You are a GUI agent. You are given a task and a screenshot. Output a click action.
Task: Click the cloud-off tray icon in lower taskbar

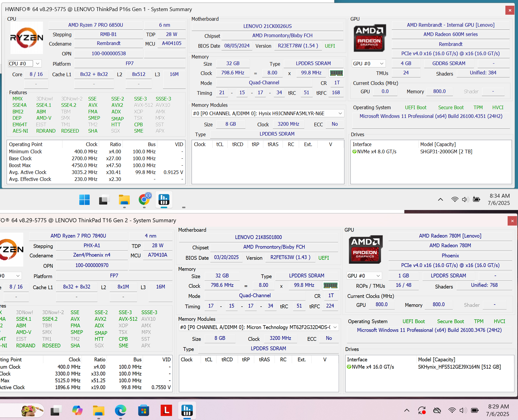437,410
